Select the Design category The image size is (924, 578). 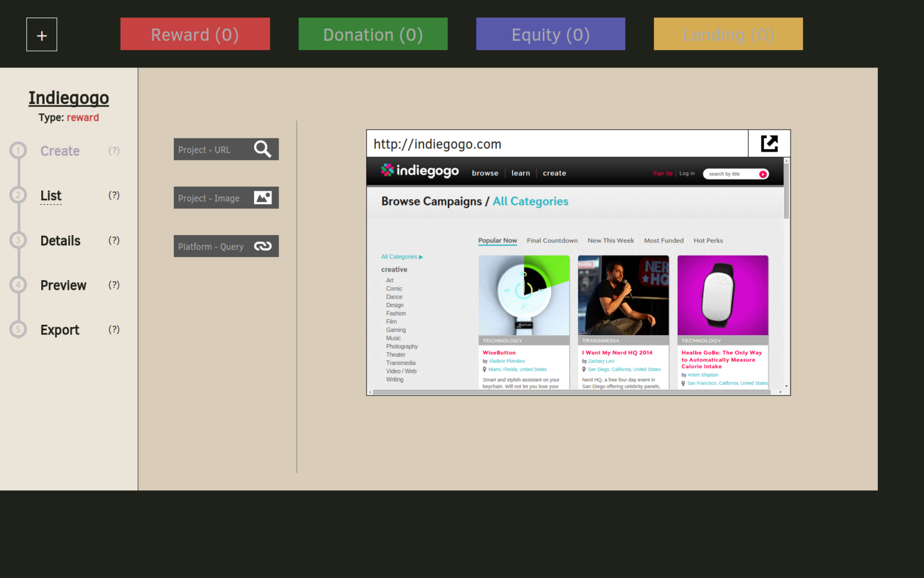(395, 306)
